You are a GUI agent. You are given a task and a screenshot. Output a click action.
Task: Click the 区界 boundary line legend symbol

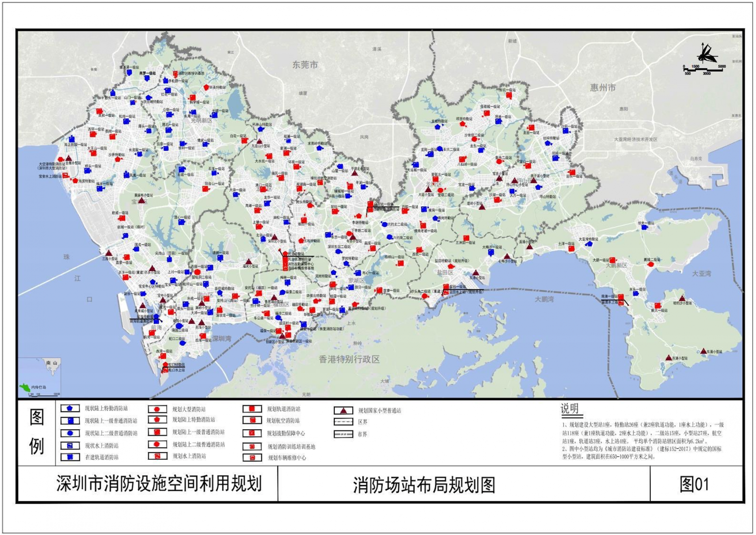(343, 422)
